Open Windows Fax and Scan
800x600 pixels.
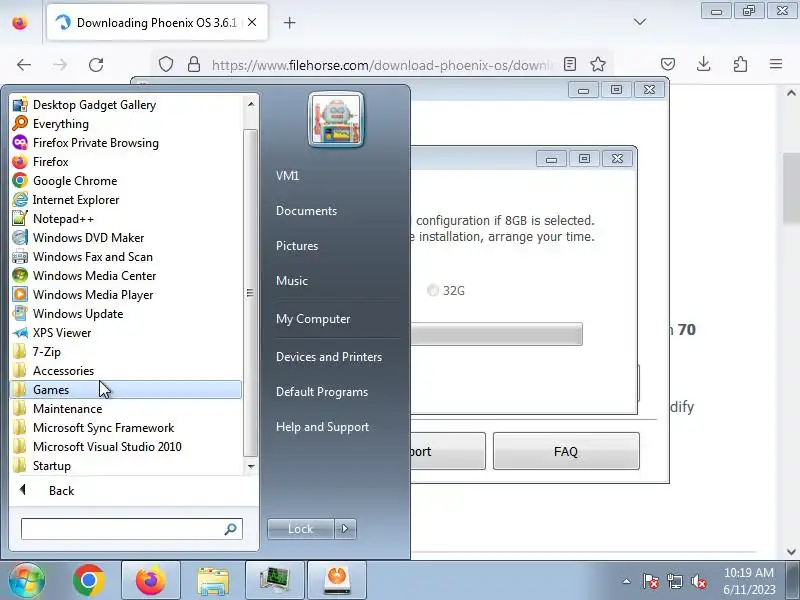tap(126, 257)
